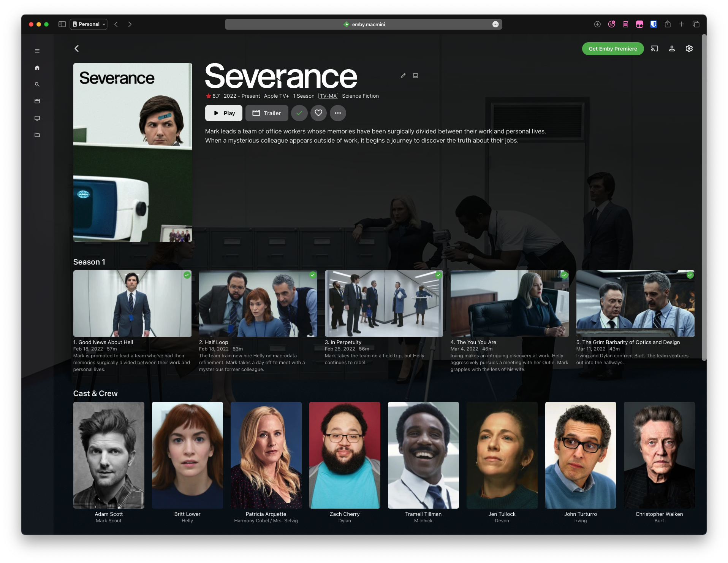Open episode title Half Loop
Screen dimensions: 728x563
pyautogui.click(x=214, y=342)
